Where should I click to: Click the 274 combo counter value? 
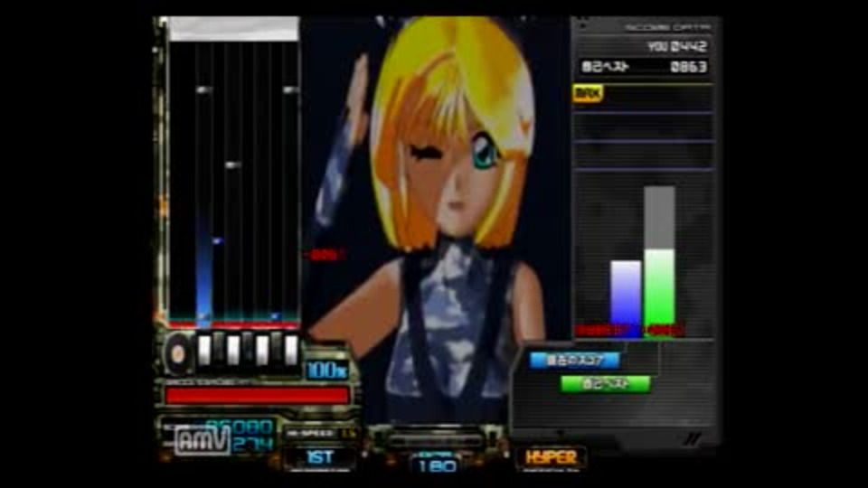[x=253, y=445]
